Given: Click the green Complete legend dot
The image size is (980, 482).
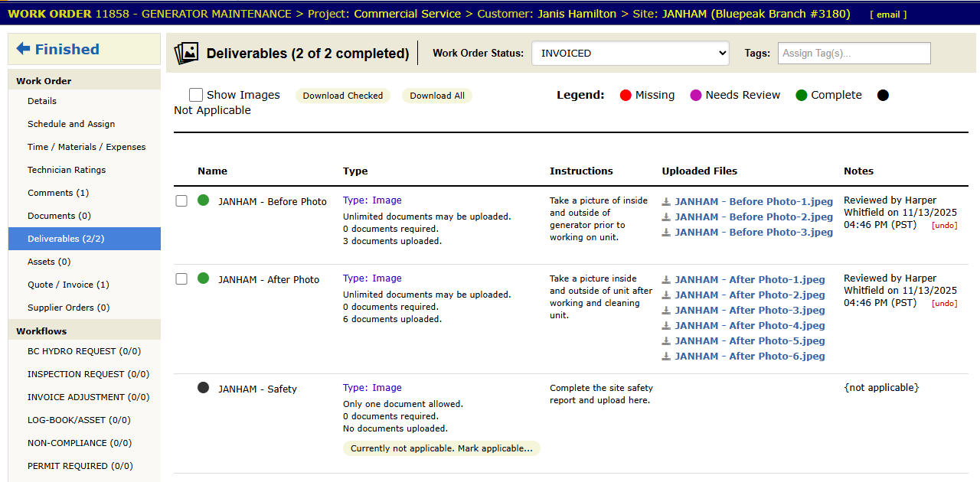Looking at the screenshot, I should click(802, 96).
